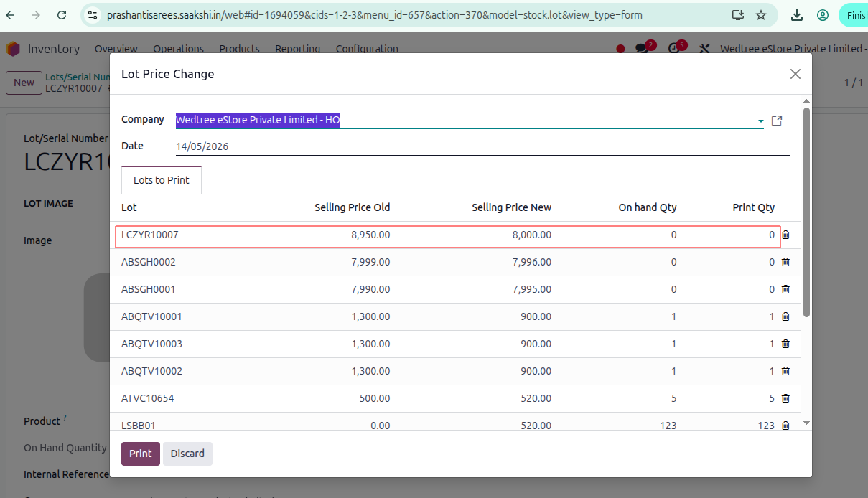
Task: Select lot cell LCZYR10007
Action: tap(150, 235)
